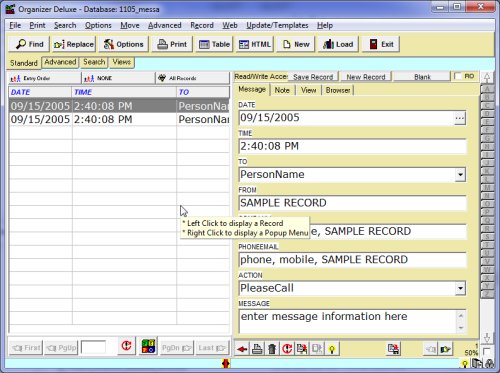Click the red splitter icon in status bar center

pyautogui.click(x=226, y=363)
